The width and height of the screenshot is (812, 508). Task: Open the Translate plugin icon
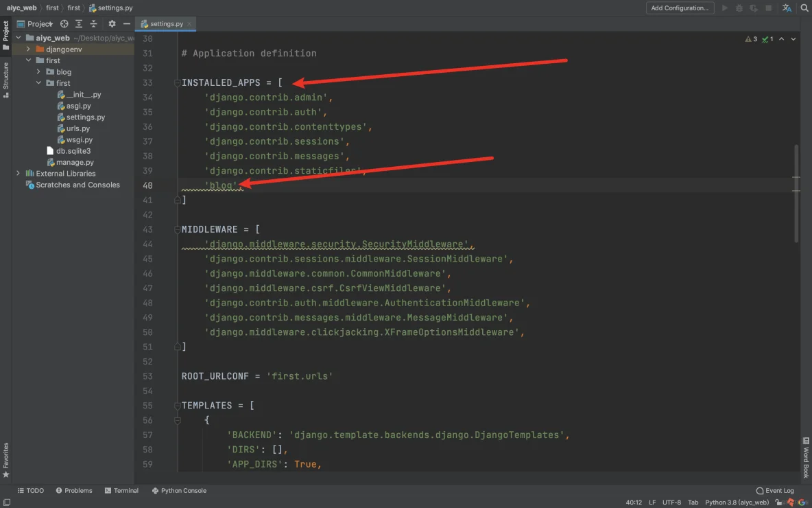point(787,8)
